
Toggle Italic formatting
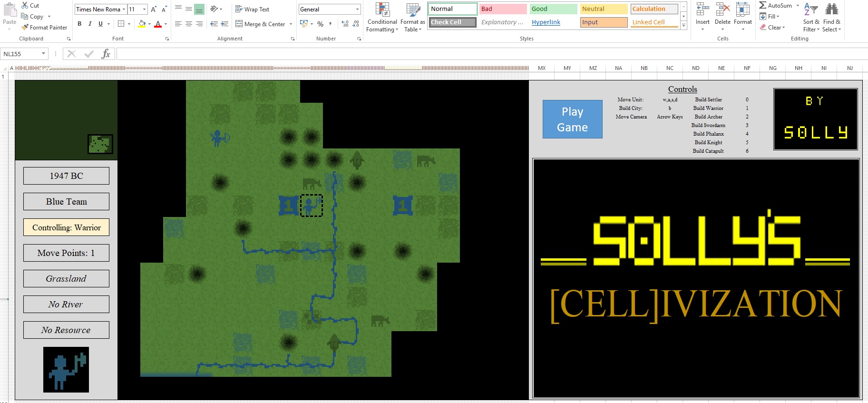(90, 24)
